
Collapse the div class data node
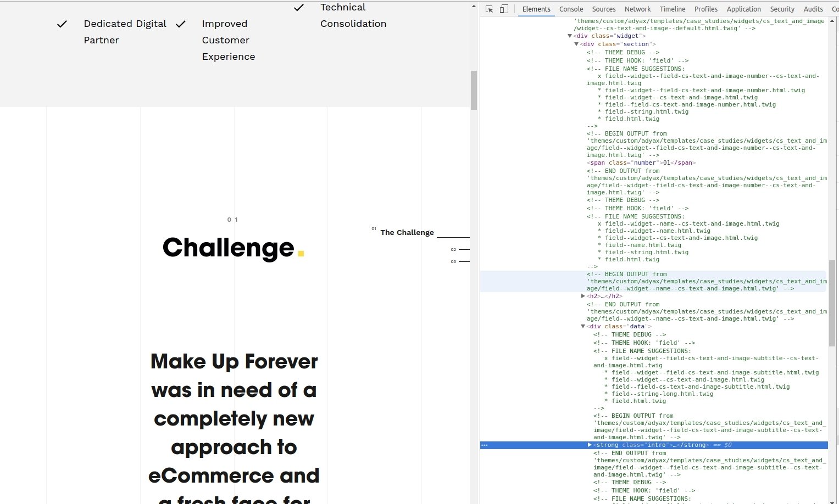pyautogui.click(x=583, y=326)
